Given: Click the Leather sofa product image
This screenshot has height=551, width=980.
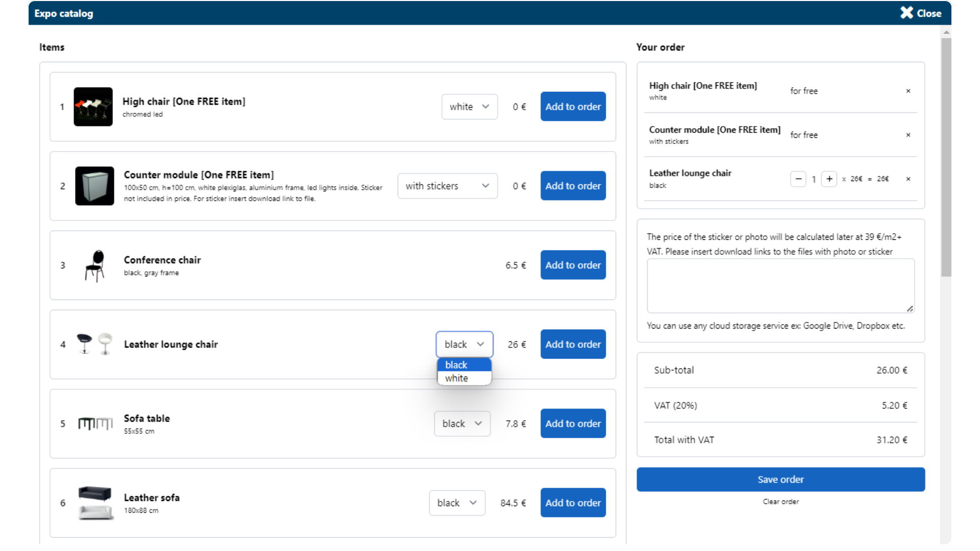Looking at the screenshot, I should pos(95,503).
